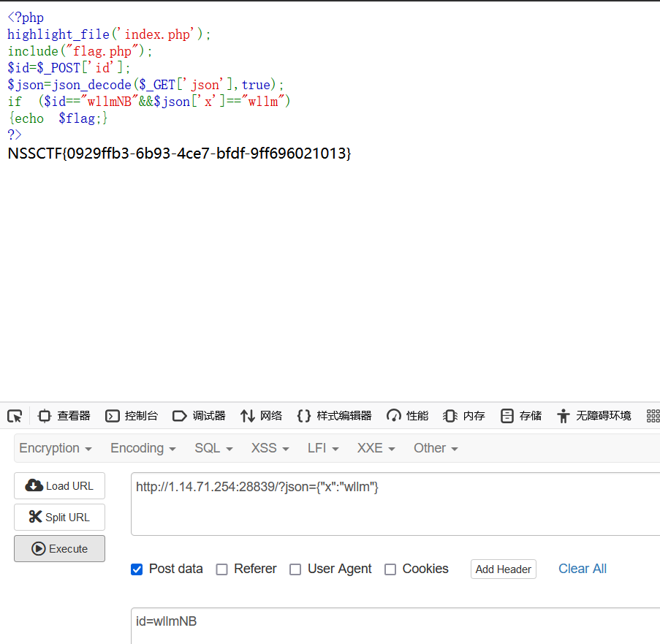Enable the User Agent checkbox
This screenshot has width=660, height=644.
[x=295, y=569]
